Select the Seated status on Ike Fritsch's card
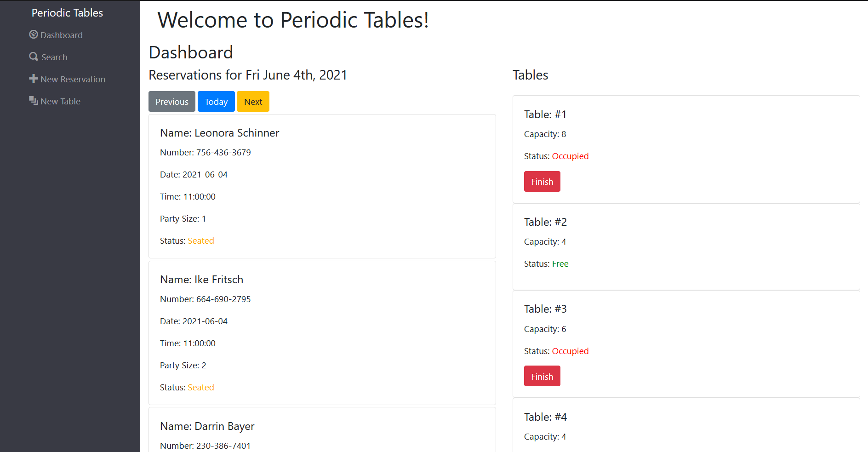 coord(200,387)
